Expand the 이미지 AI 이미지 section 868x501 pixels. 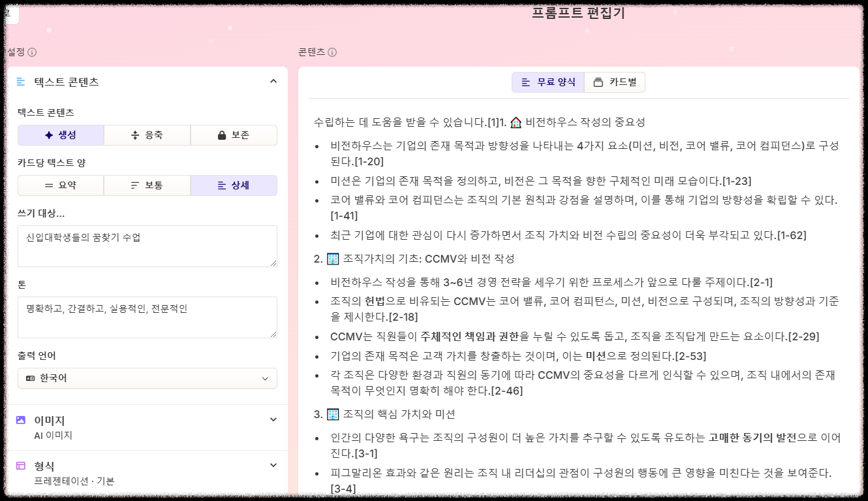tap(147, 426)
